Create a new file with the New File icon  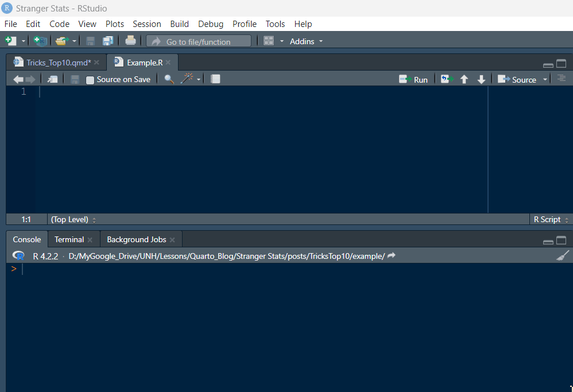(10, 41)
